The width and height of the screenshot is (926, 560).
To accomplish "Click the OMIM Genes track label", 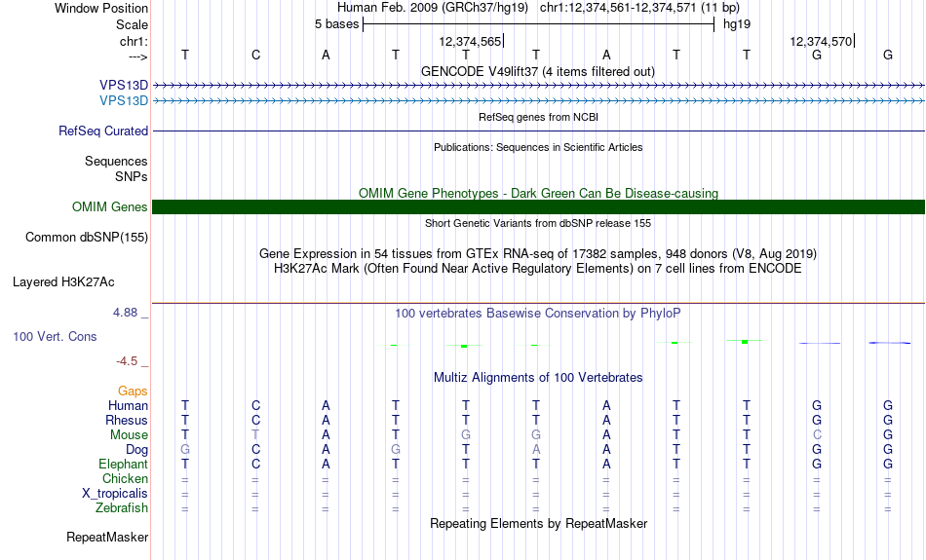I will coord(110,207).
